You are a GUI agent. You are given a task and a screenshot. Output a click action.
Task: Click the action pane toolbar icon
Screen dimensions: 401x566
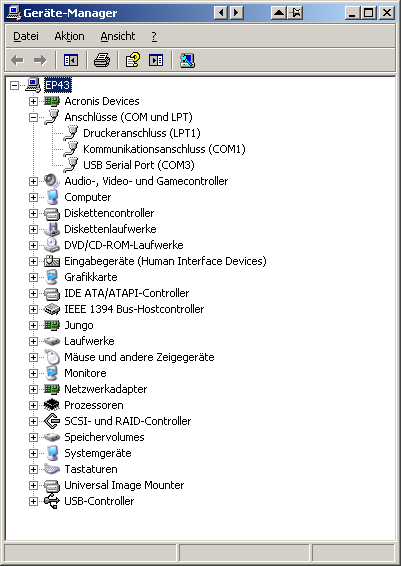[156, 60]
